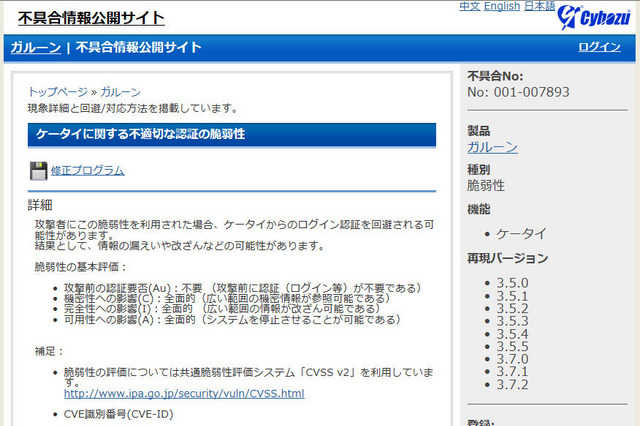
Task: Click version 3.5.0 in 再現バージョン list
Action: (512, 283)
